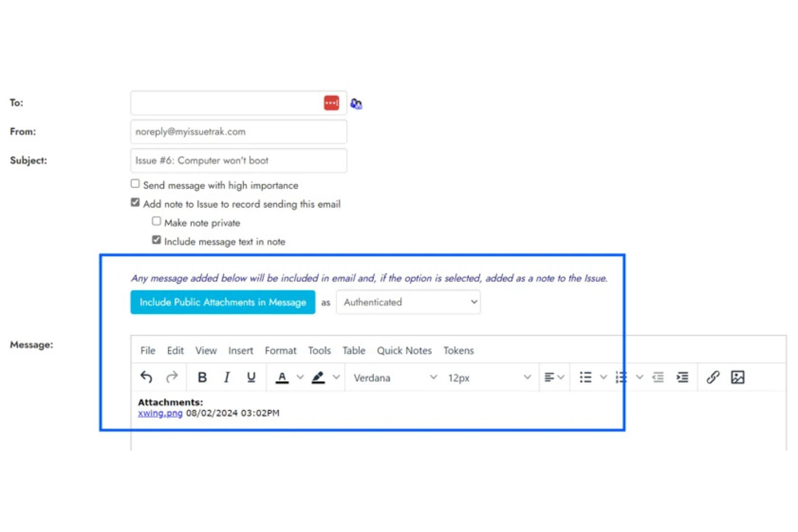The height and width of the screenshot is (532, 798).
Task: Redo the last edit in message editor
Action: [171, 377]
